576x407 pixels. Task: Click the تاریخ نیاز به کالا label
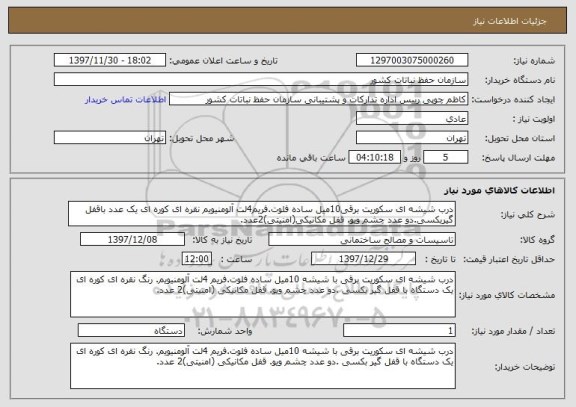click(x=223, y=241)
